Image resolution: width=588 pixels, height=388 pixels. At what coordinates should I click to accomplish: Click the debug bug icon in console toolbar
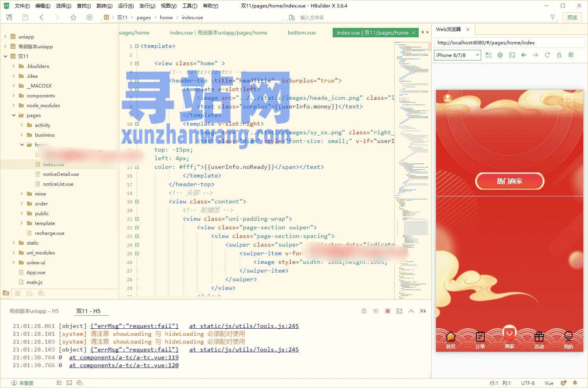(364, 311)
